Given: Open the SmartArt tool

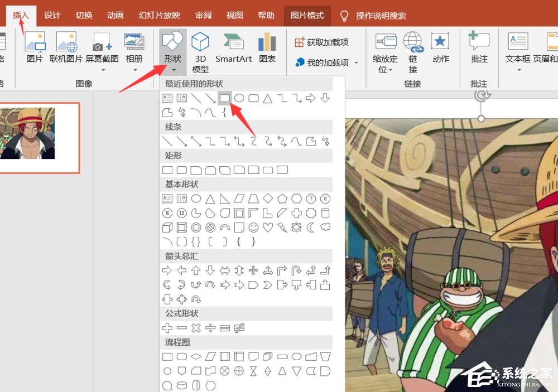Looking at the screenshot, I should [x=233, y=49].
